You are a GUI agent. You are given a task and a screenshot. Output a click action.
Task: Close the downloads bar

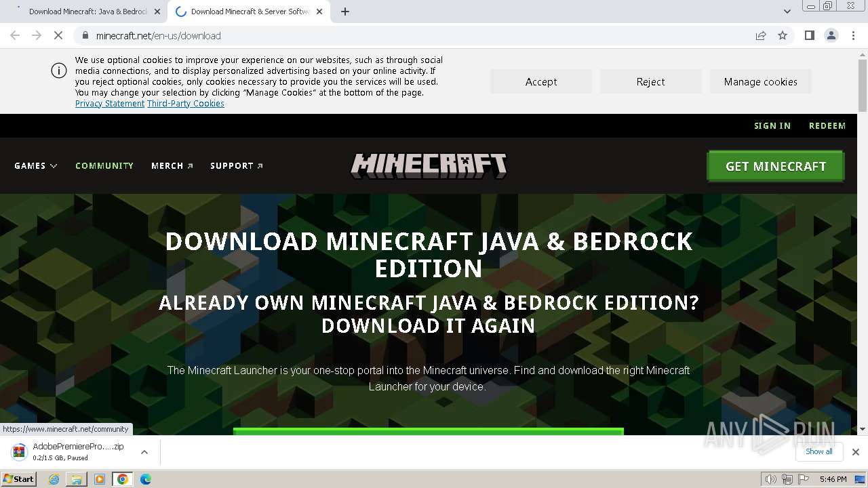[x=855, y=452]
